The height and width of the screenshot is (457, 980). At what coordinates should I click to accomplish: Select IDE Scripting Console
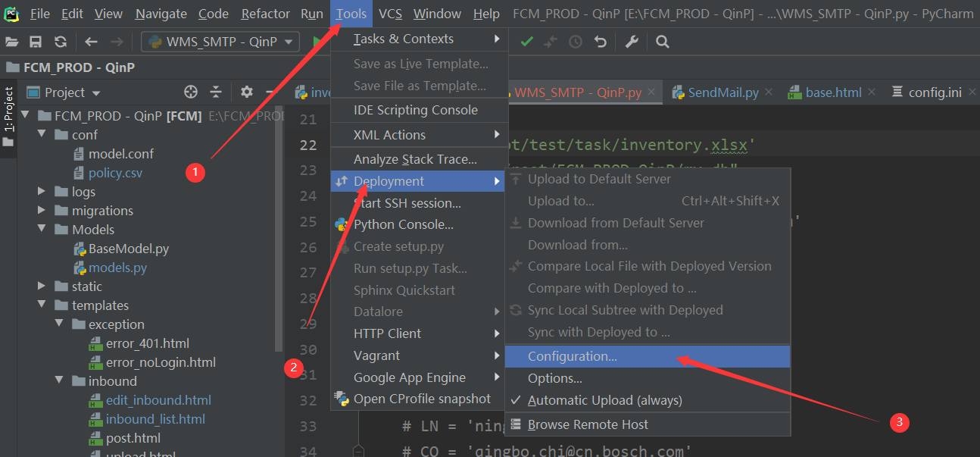pos(419,110)
